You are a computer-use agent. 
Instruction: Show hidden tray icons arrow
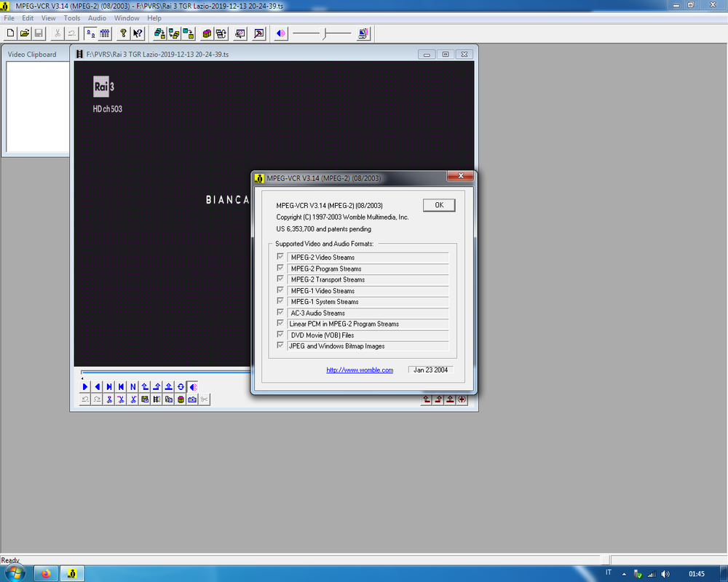pyautogui.click(x=624, y=574)
